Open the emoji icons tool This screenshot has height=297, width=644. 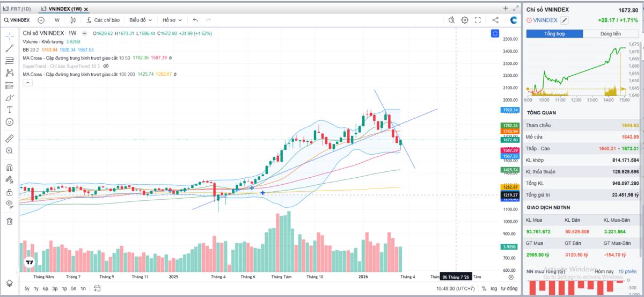(x=9, y=122)
